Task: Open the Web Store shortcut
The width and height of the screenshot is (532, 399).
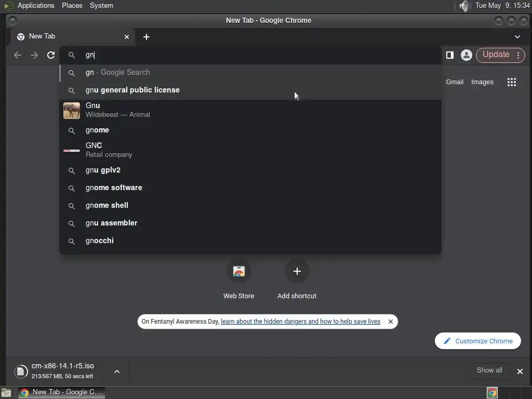Action: pos(238,280)
